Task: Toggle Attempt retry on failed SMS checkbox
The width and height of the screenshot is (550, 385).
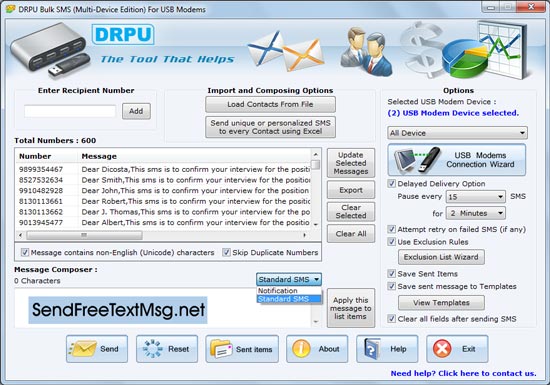Action: coord(391,229)
